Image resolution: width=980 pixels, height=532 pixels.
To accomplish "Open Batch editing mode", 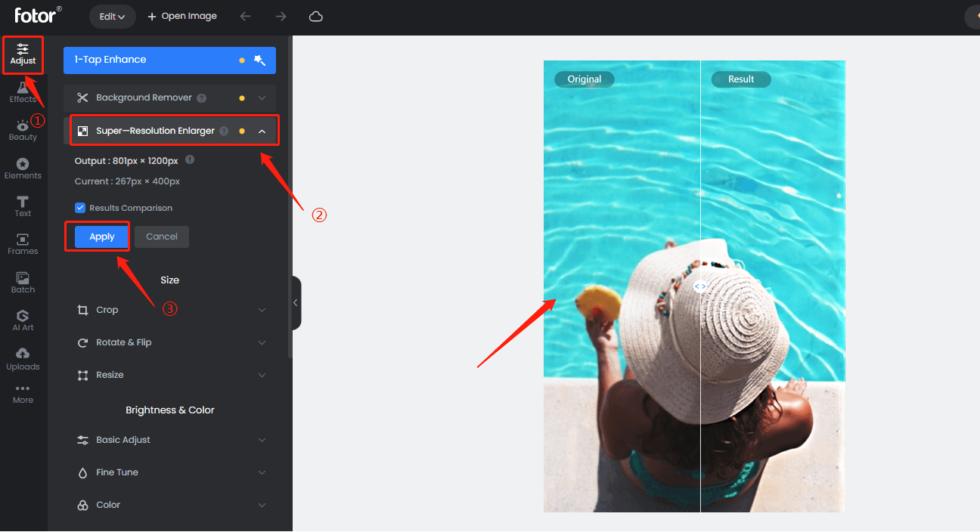I will click(23, 281).
